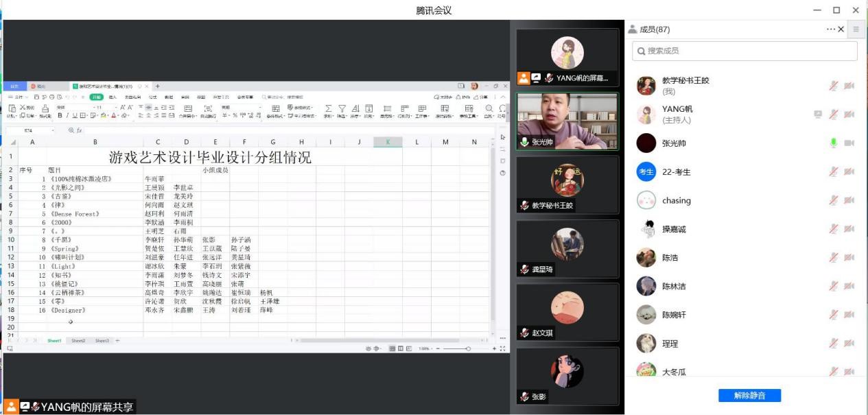Click the AutoSum sigma icon in ribbon
Screen dimensions: 868x415
(328, 108)
